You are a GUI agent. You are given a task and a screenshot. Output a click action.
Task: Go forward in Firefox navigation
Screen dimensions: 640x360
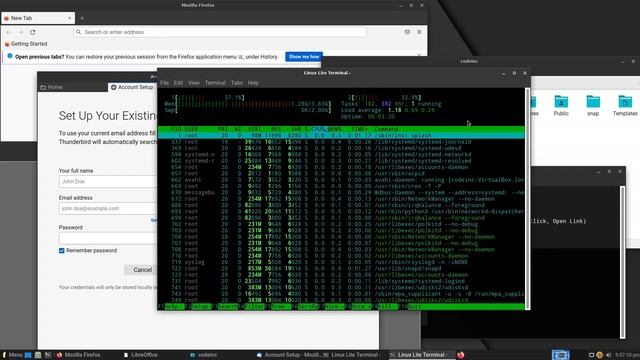[x=20, y=32]
